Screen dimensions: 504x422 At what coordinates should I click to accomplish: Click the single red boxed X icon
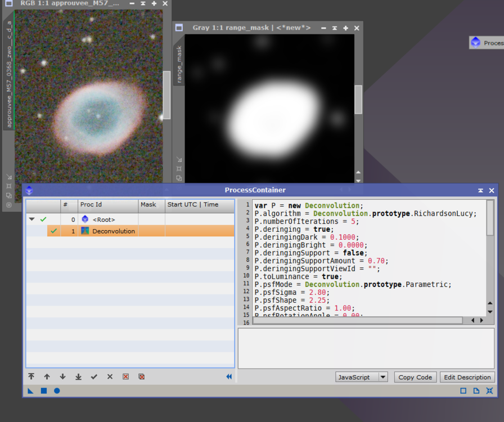(x=125, y=376)
